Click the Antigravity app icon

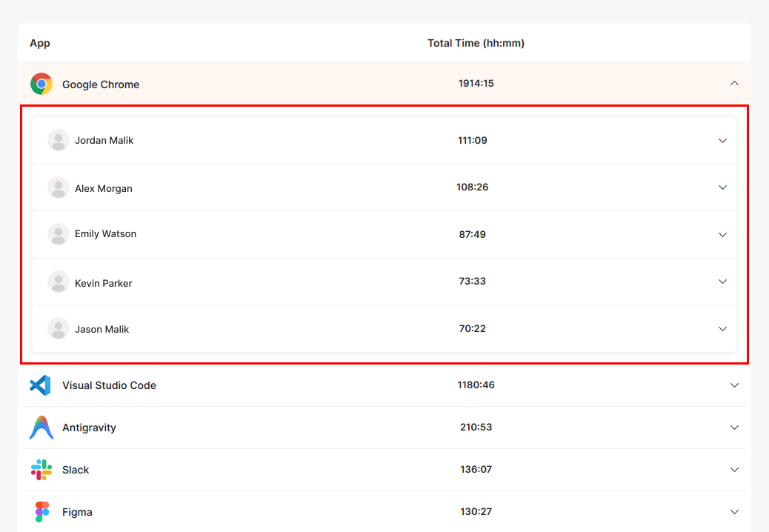coord(41,428)
